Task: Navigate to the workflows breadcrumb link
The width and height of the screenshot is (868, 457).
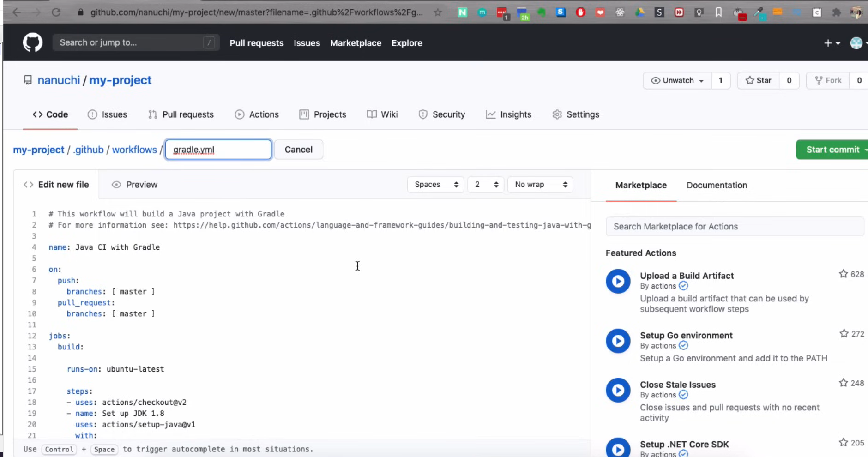Action: tap(134, 150)
